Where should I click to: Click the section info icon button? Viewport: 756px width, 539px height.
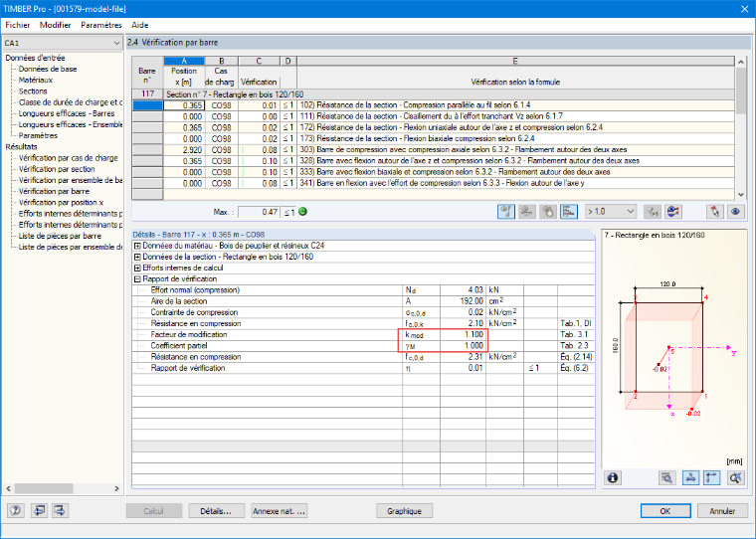click(613, 477)
